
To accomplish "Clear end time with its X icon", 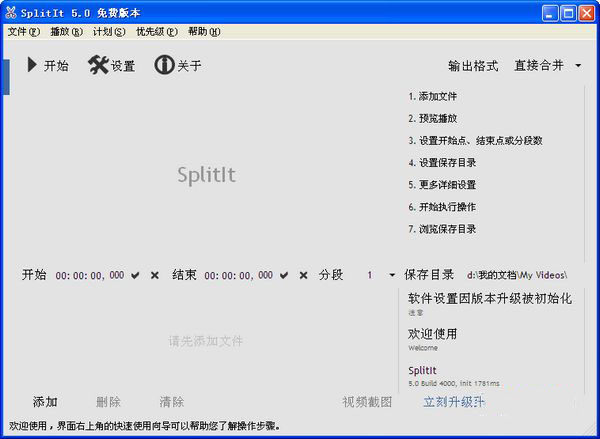I will coord(303,275).
